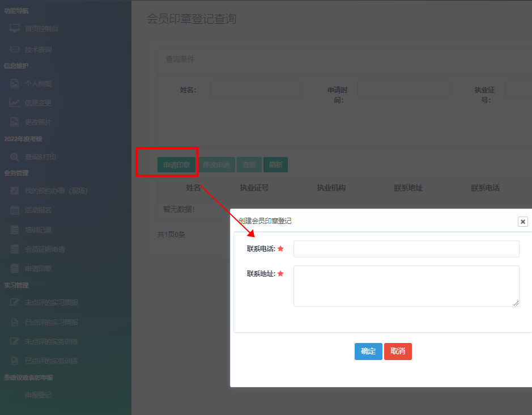This screenshot has height=415, width=532.
Task: Click the 姓名 search input field
Action: [256, 90]
